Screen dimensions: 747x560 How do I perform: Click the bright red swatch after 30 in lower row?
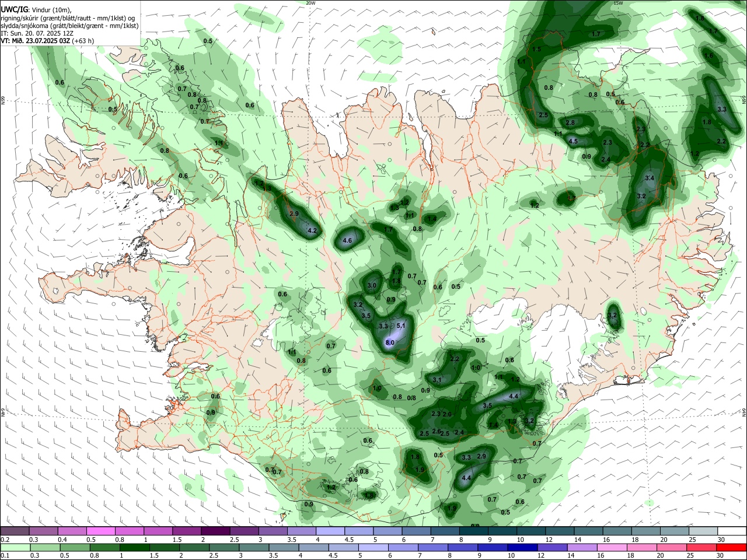732,548
